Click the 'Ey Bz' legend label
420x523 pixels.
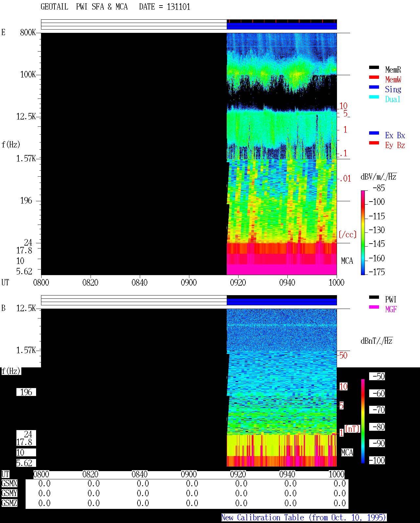tap(395, 145)
